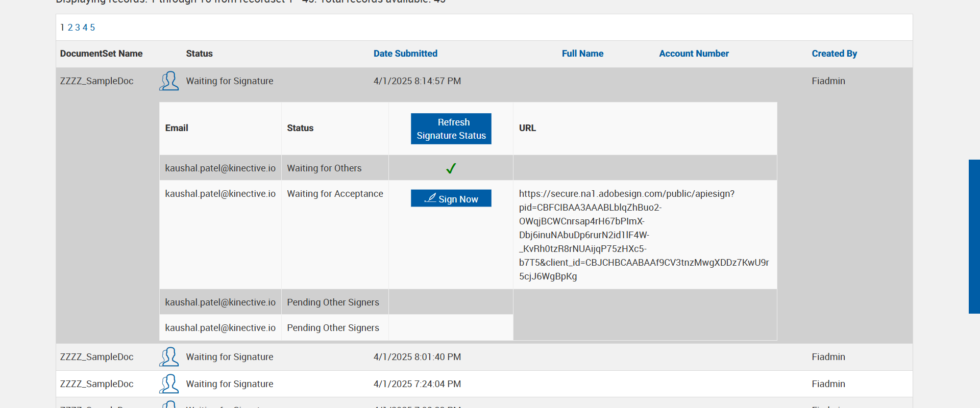The height and width of the screenshot is (408, 980).
Task: Click the DocumentSet Name column header
Action: coord(101,54)
